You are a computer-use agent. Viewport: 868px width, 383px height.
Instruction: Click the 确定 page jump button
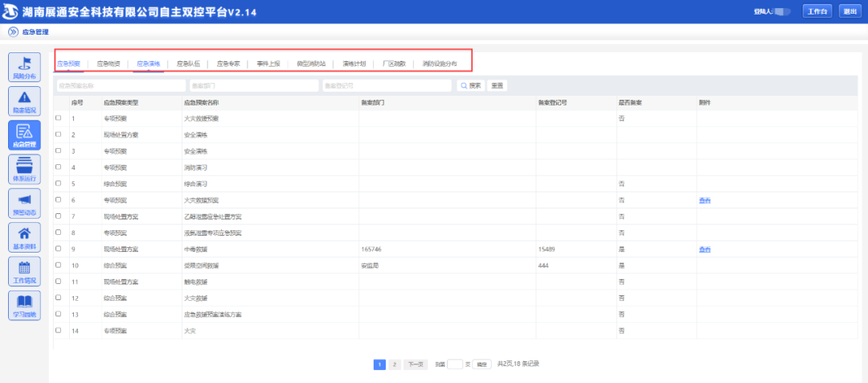coord(481,364)
